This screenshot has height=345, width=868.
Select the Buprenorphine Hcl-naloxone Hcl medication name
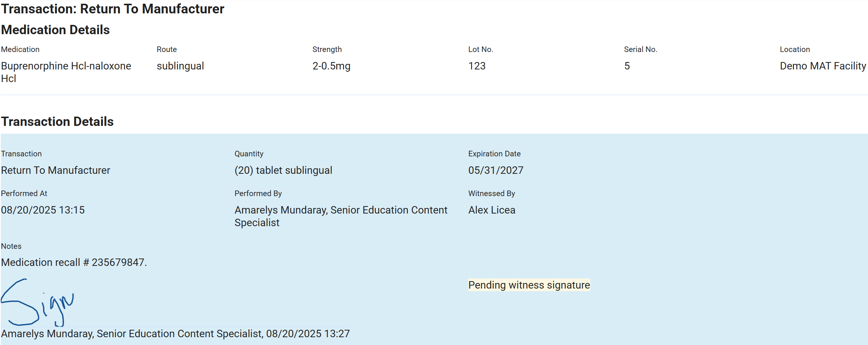point(66,72)
